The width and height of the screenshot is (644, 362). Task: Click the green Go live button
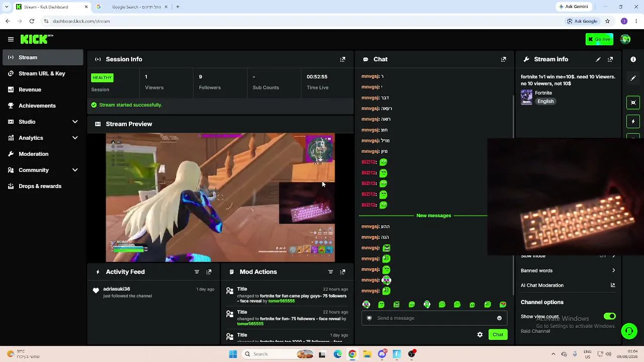[599, 39]
